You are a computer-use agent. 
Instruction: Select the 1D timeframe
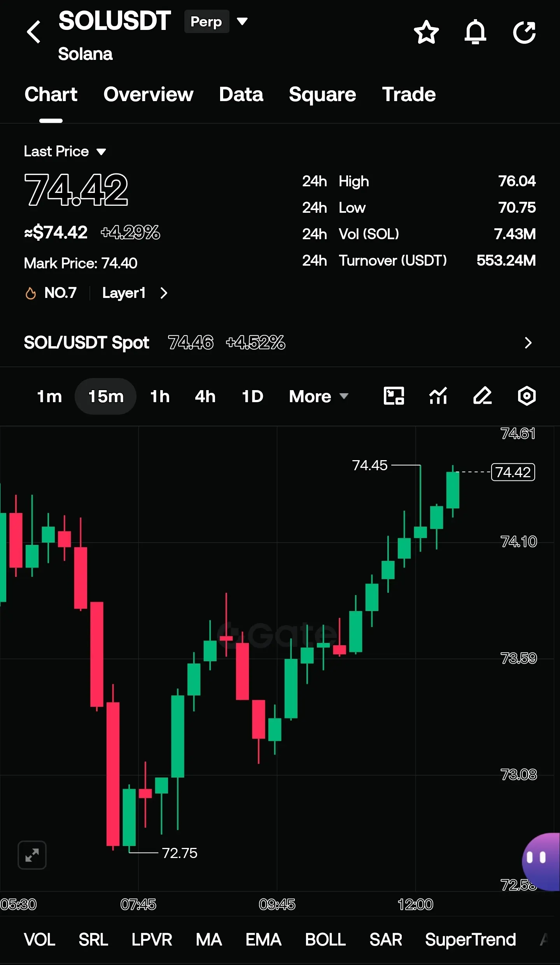[252, 396]
